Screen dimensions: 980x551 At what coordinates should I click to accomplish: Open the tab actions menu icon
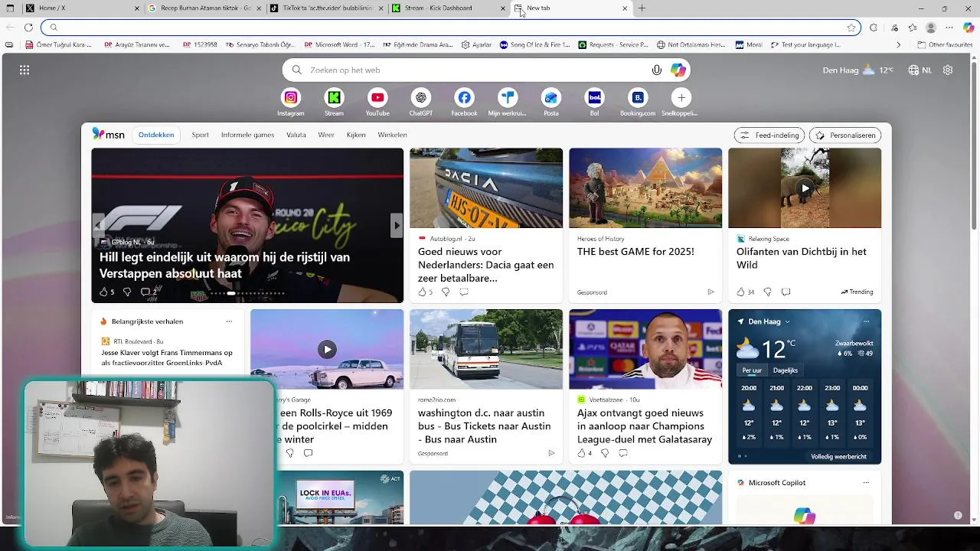11,8
